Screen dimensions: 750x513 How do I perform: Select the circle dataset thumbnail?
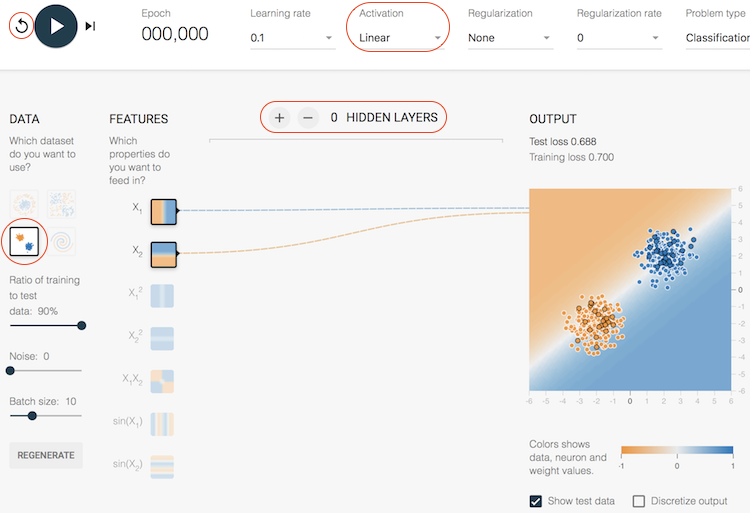coord(24,204)
